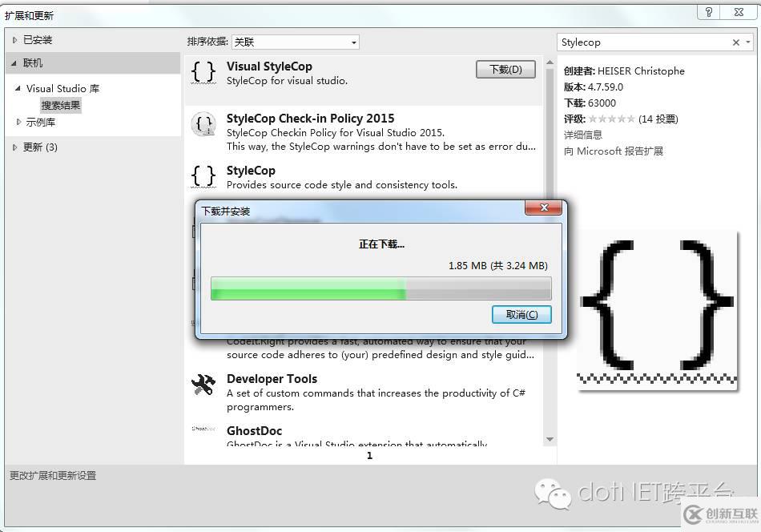The image size is (761, 532).
Task: Click the StyleCop Check-in Policy 2015 icon
Action: click(203, 124)
